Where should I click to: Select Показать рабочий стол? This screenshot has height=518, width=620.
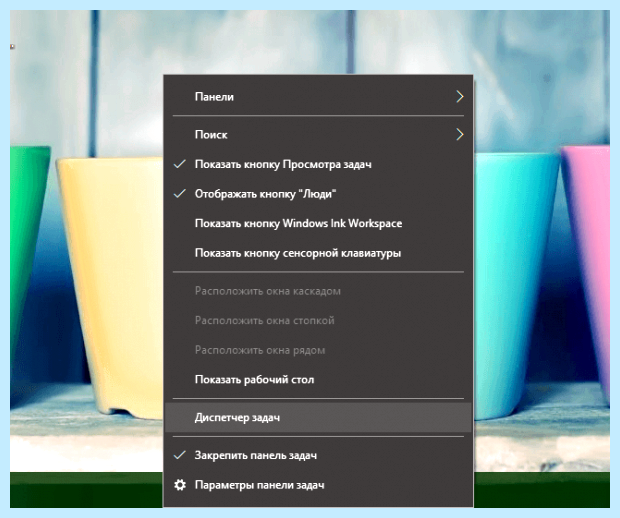pos(318,380)
